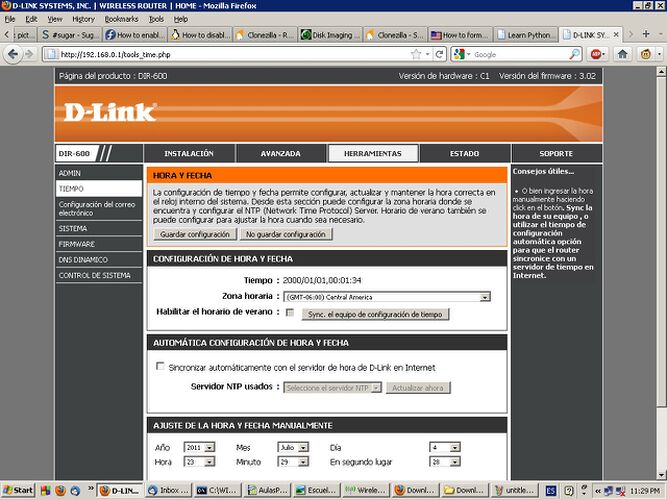
Task: Click Guardar configuración button
Action: [195, 234]
